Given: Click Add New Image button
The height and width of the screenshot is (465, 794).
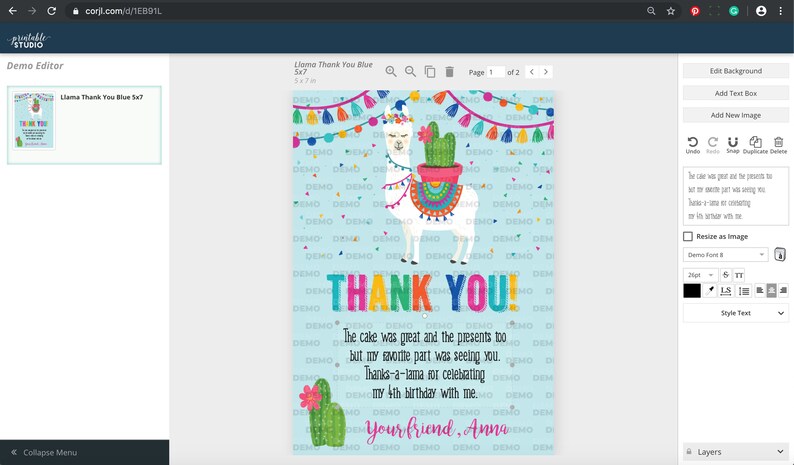Looking at the screenshot, I should [x=735, y=115].
